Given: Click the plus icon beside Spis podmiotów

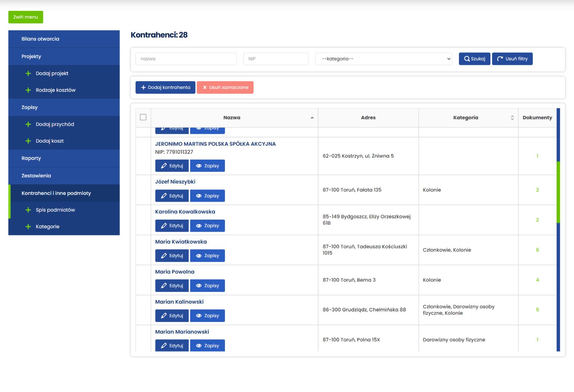Looking at the screenshot, I should 28,210.
